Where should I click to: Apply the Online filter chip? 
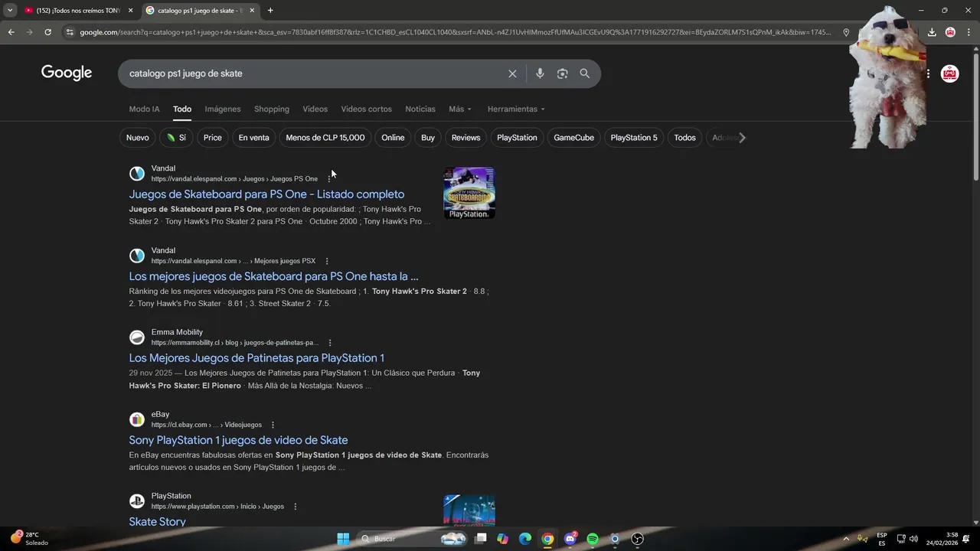click(x=393, y=138)
